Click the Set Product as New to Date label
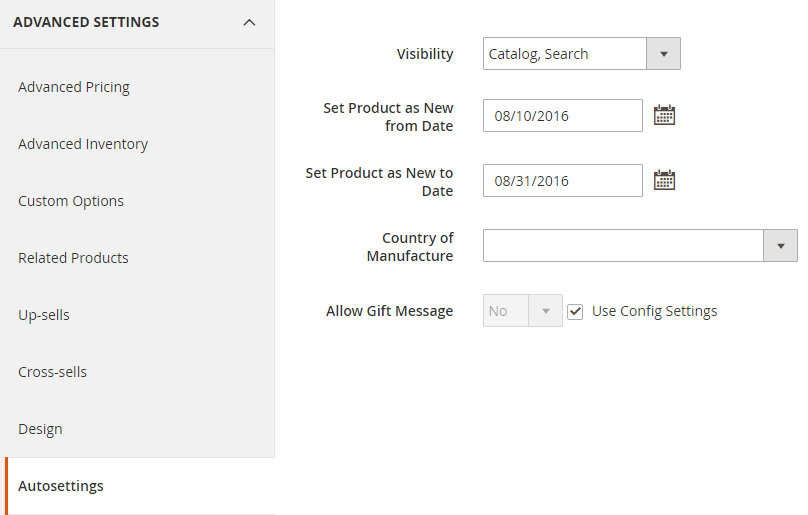The height and width of the screenshot is (515, 808). [379, 181]
